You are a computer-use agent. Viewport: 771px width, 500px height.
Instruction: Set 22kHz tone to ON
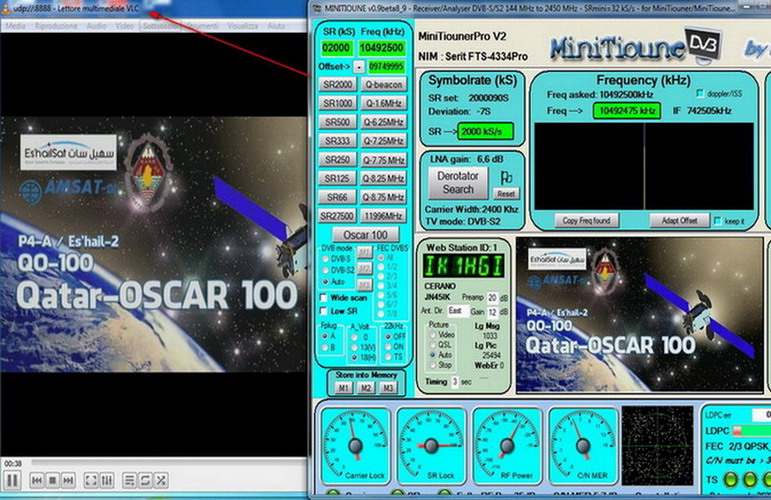[x=388, y=347]
